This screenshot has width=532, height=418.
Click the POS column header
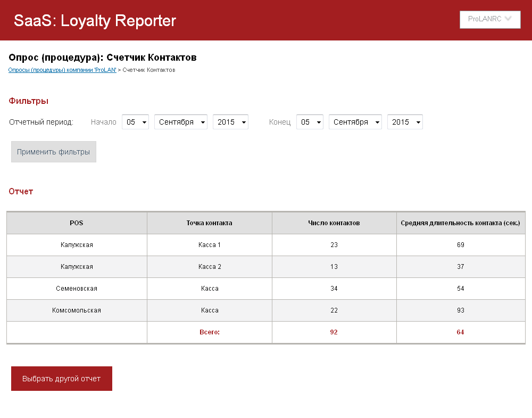(x=77, y=223)
